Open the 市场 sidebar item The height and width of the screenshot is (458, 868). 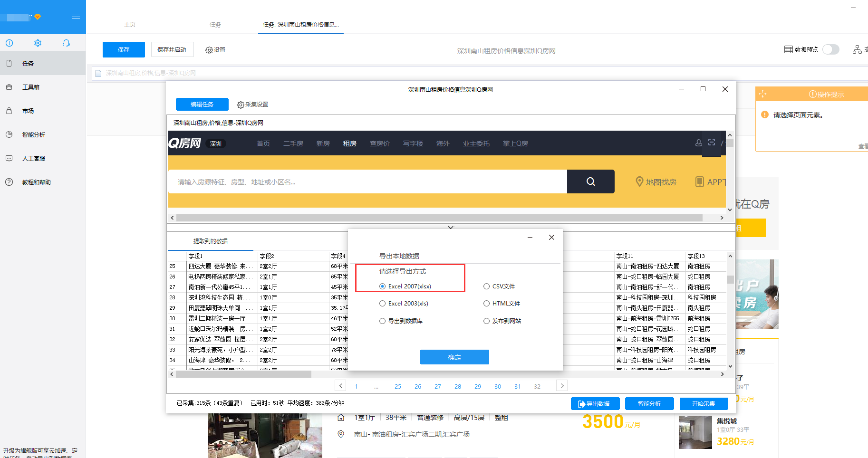43,111
